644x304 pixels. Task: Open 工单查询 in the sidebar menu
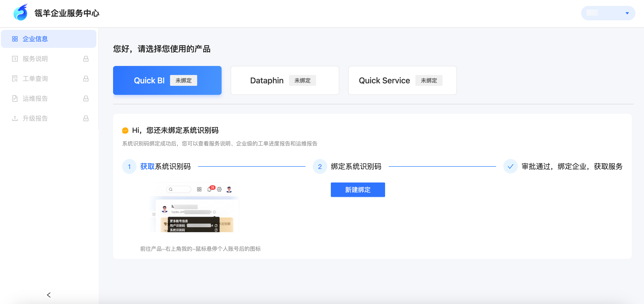click(35, 78)
